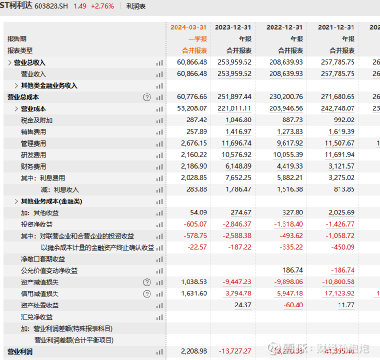Expand the 其他类金融业务收入 row

[17, 86]
